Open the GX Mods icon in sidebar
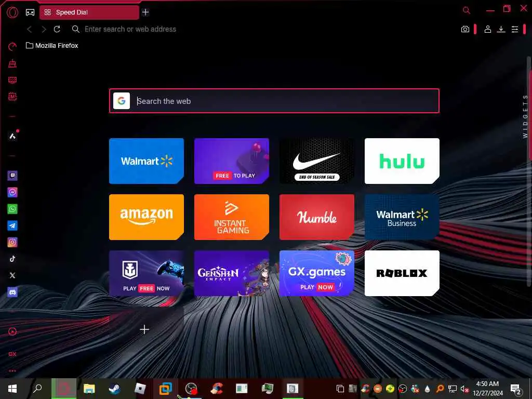 12,97
